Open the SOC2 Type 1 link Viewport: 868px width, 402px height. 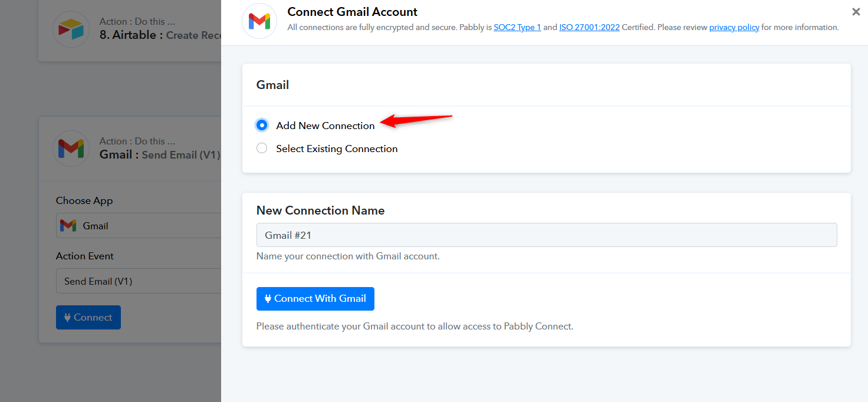(x=517, y=28)
